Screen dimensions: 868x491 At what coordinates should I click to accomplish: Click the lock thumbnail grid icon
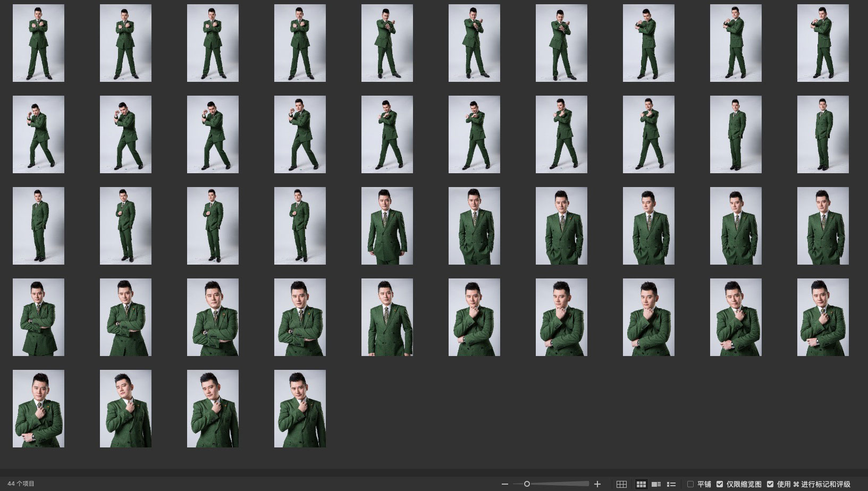[x=621, y=484]
